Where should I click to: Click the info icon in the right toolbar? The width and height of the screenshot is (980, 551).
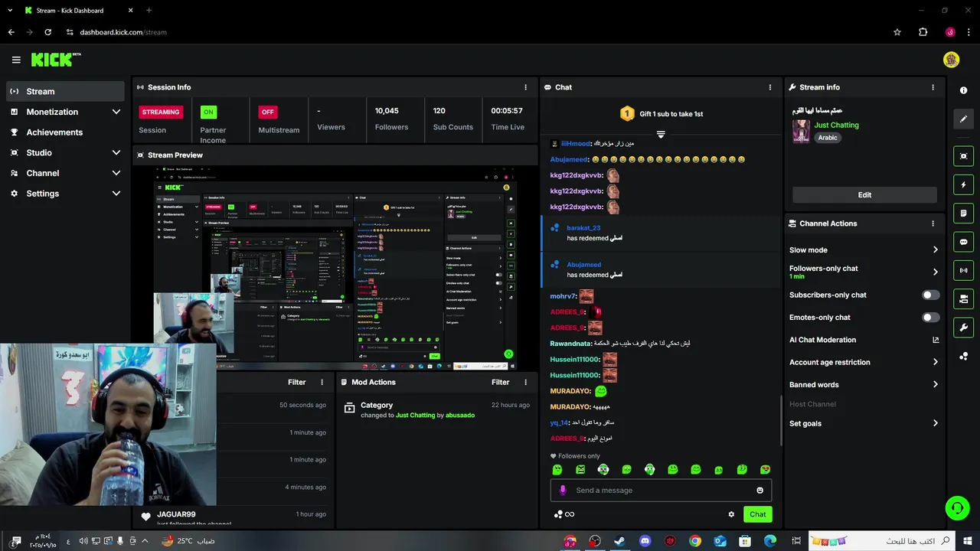963,90
